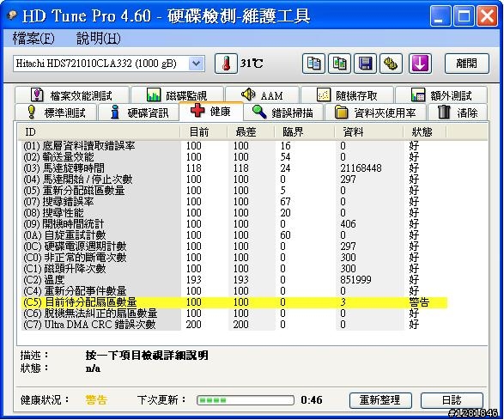Select the (0A) 自旋重試計數 row
This screenshot has width=504, height=420.
(x=234, y=235)
